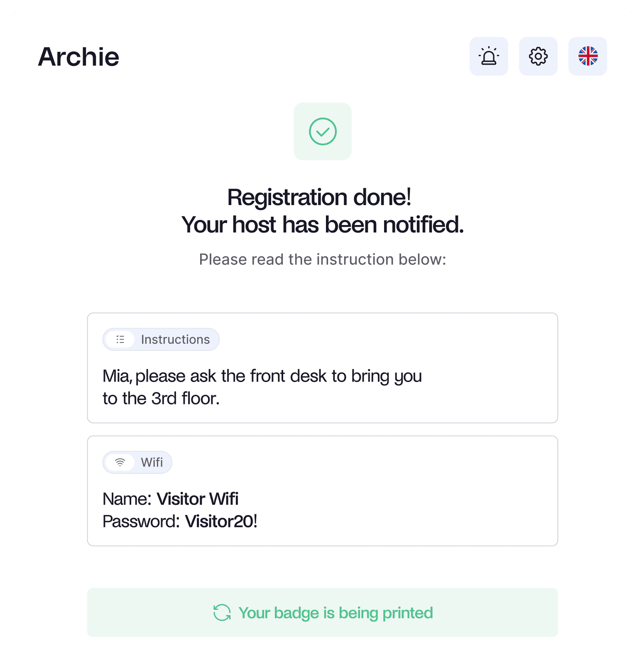Toggle the Instructions badge pill
Viewport: 644px width, 663px height.
point(161,339)
